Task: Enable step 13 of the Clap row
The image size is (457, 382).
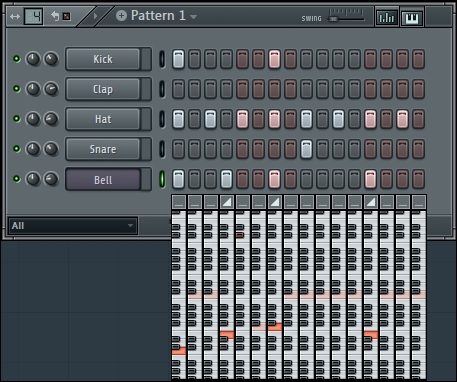Action: click(370, 89)
